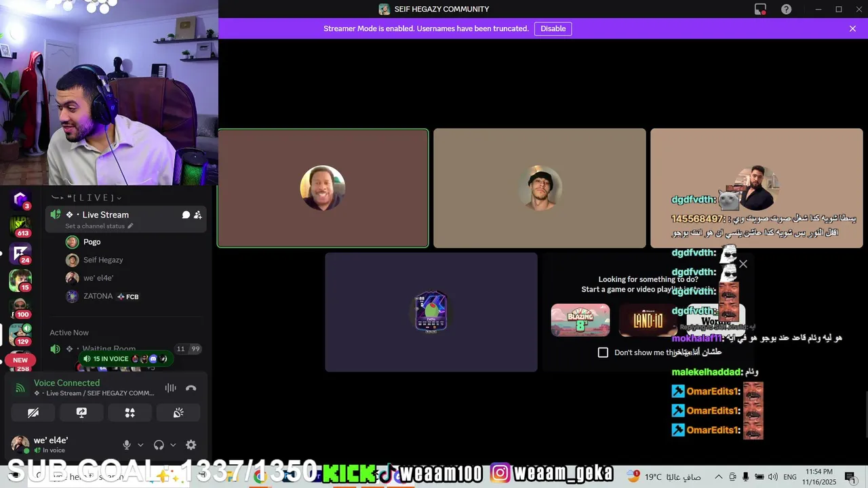The width and height of the screenshot is (868, 488).
Task: Invite people to Live Stream channel
Action: (197, 215)
